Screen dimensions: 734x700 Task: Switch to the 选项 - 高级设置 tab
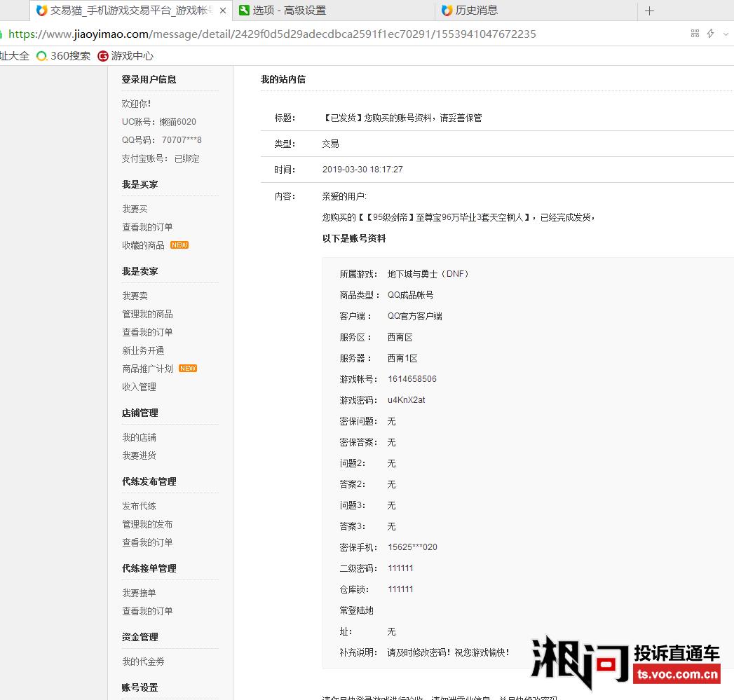pos(294,11)
